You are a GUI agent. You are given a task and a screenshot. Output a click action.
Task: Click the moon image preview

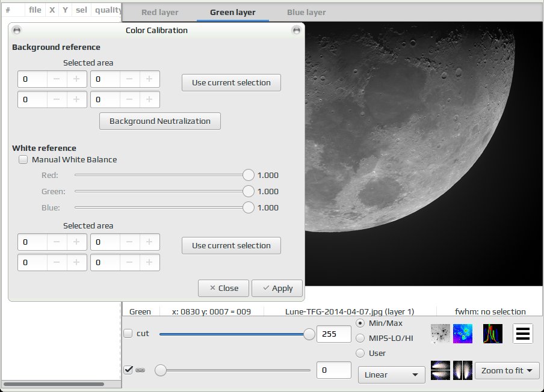coord(424,154)
